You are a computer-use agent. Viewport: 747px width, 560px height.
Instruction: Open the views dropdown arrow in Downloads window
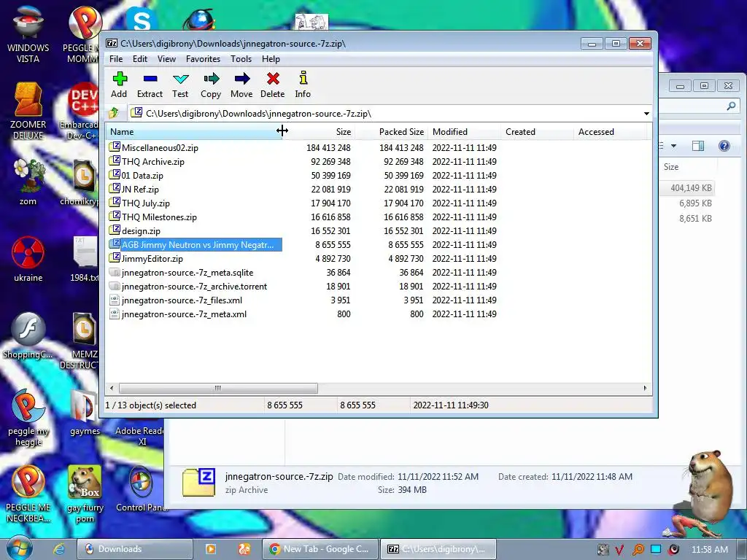point(673,146)
